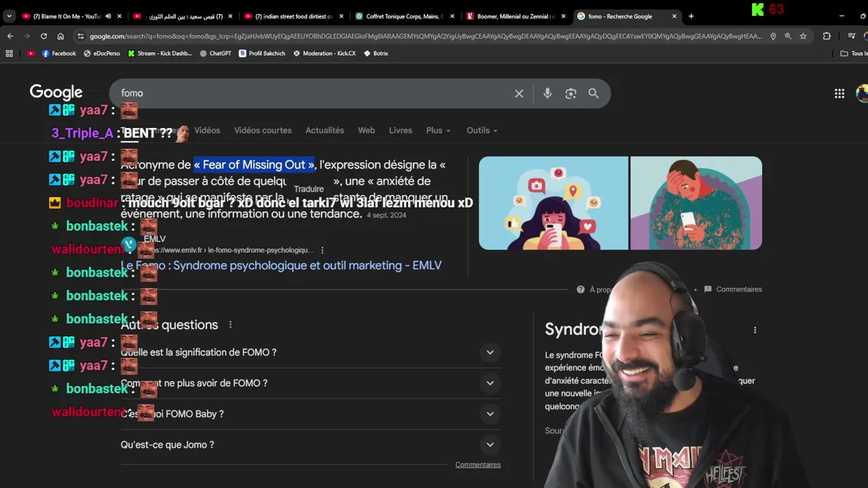Click the Traduire popup label

pos(309,189)
